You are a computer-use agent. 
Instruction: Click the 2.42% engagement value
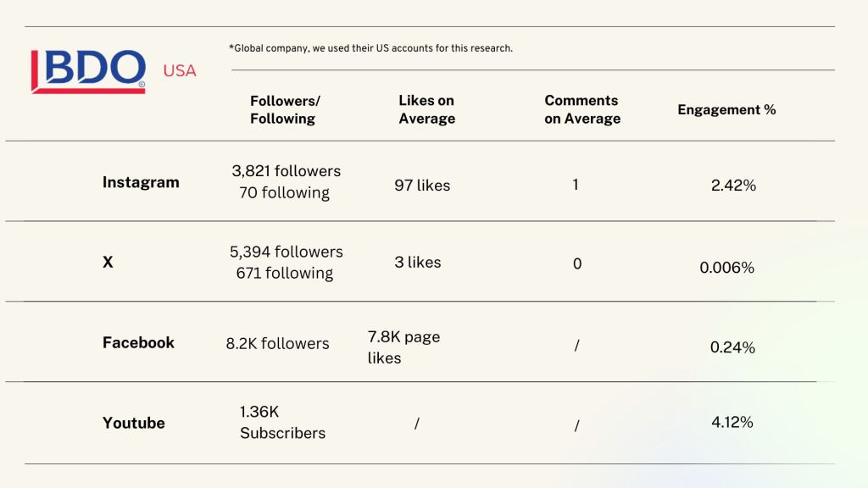coord(733,185)
